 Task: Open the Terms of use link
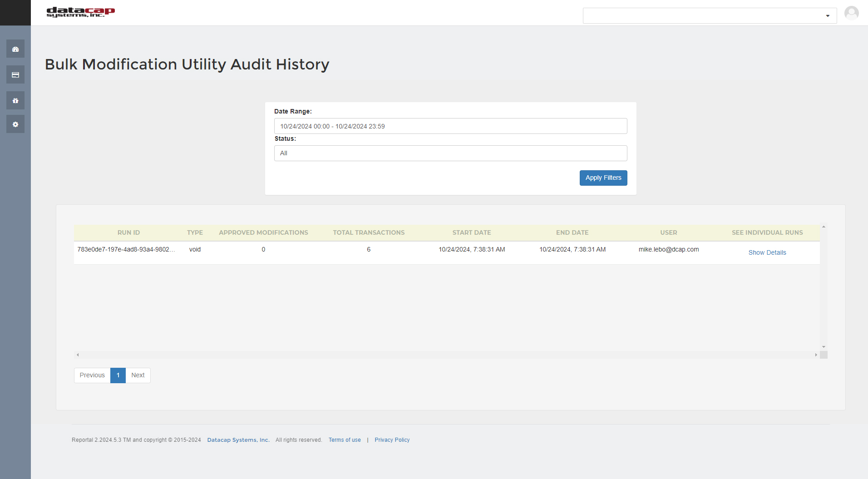[345, 440]
